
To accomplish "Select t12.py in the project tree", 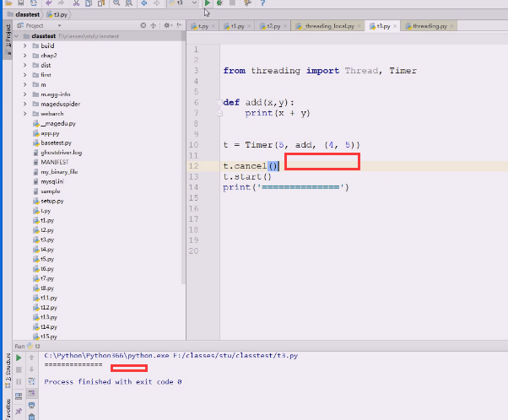I will pyautogui.click(x=49, y=308).
